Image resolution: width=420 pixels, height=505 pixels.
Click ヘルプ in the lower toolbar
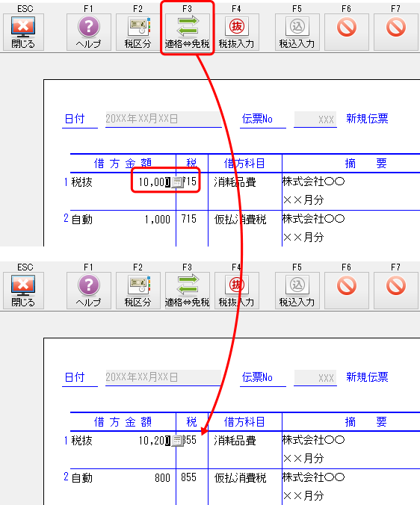coord(89,291)
